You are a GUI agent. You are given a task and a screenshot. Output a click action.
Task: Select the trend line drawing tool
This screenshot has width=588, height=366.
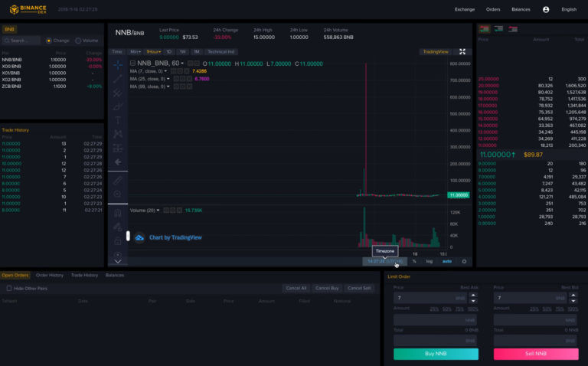tap(118, 78)
